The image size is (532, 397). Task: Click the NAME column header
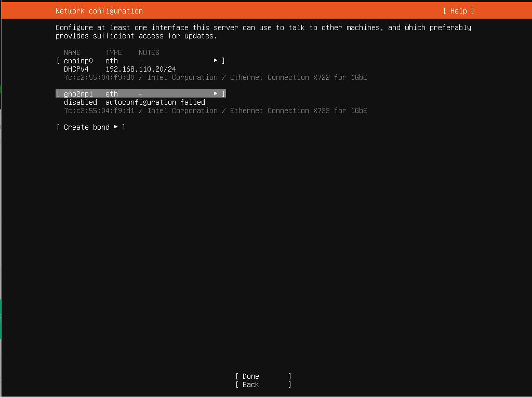click(72, 52)
